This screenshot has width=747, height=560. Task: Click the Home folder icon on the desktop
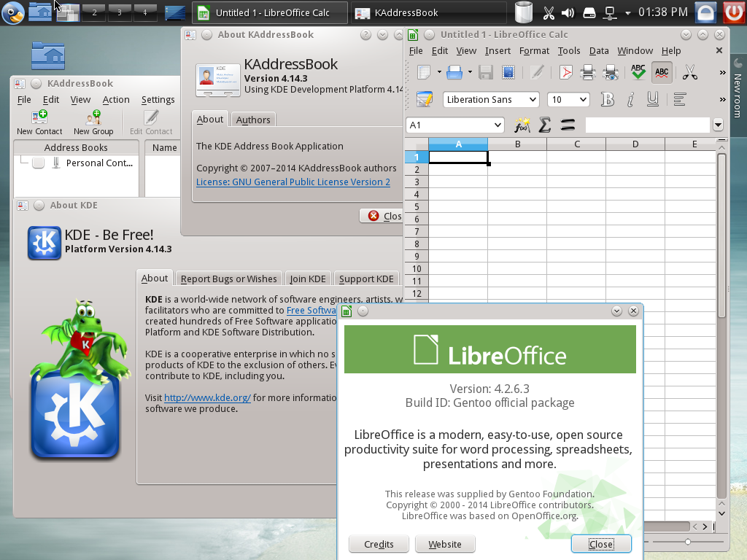48,55
